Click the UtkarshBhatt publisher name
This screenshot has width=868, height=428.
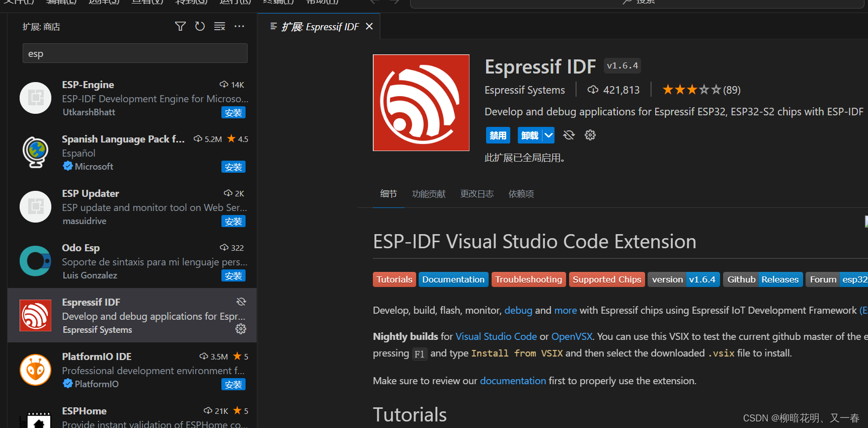click(89, 112)
